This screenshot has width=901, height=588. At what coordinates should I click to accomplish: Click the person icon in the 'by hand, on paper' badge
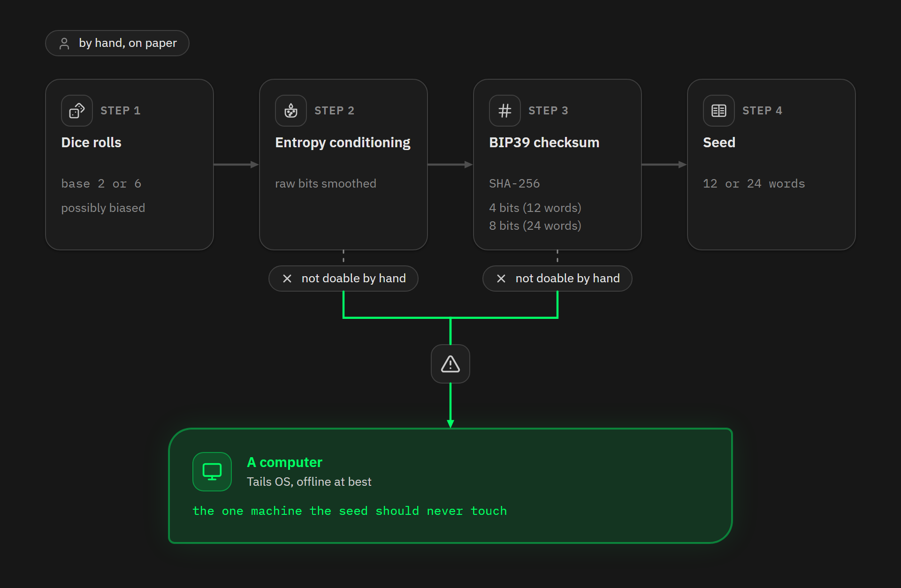[x=64, y=44]
